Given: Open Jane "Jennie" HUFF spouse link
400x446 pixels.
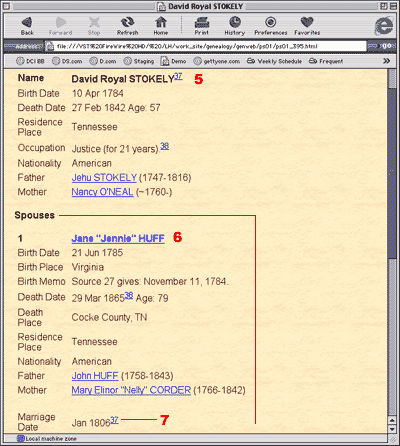Looking at the screenshot, I should [118, 239].
